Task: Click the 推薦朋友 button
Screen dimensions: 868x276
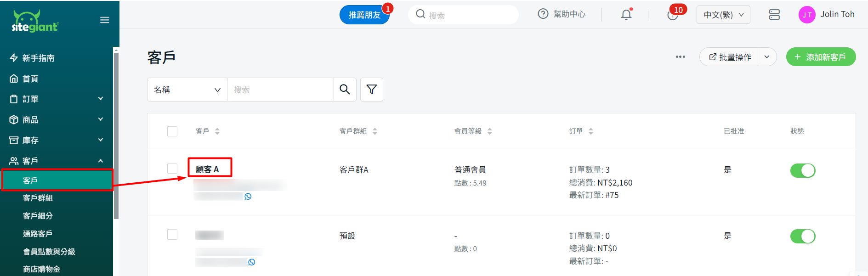Action: pos(364,15)
